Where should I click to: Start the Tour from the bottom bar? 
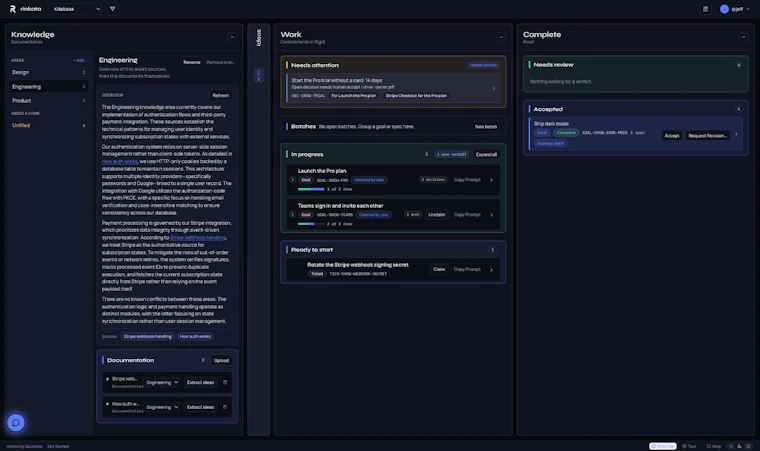pyautogui.click(x=689, y=446)
